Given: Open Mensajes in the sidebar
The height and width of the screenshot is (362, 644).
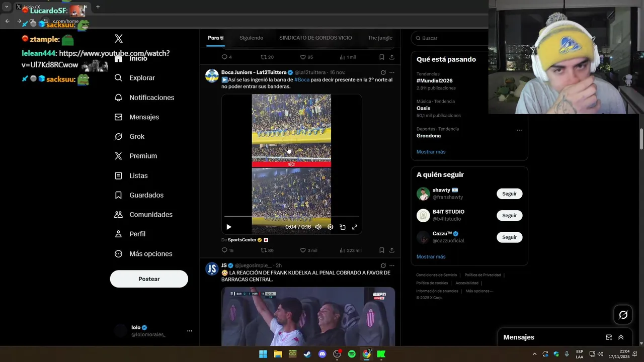Looking at the screenshot, I should click(136, 117).
